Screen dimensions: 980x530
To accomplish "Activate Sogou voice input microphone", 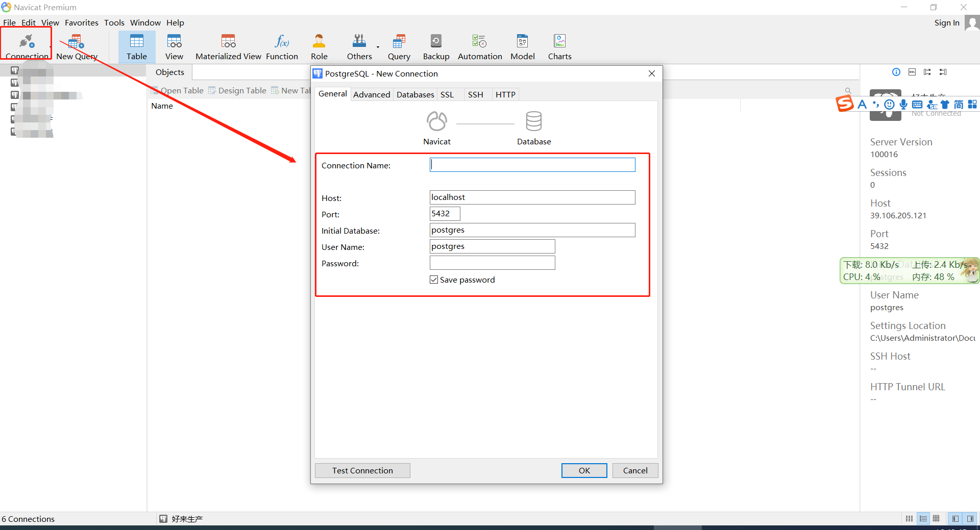I will (903, 105).
